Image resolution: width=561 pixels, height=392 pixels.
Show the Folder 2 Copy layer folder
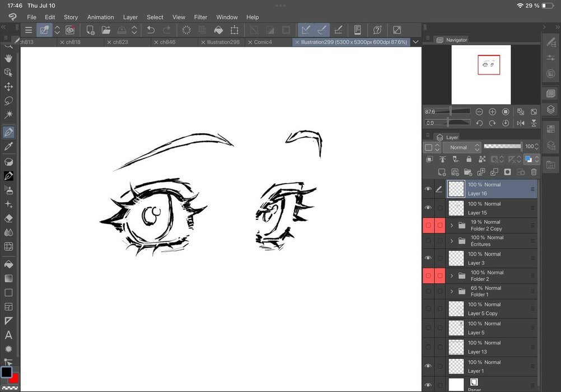[x=428, y=225]
